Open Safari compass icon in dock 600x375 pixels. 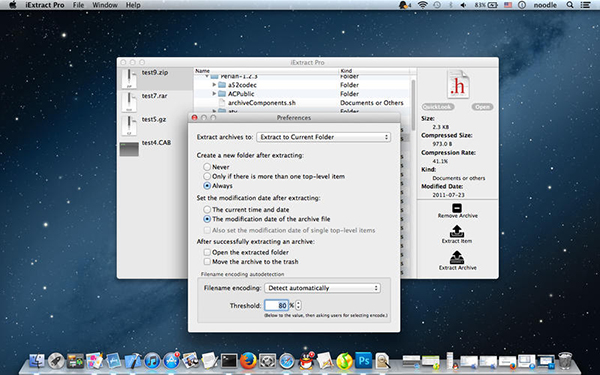coord(287,361)
